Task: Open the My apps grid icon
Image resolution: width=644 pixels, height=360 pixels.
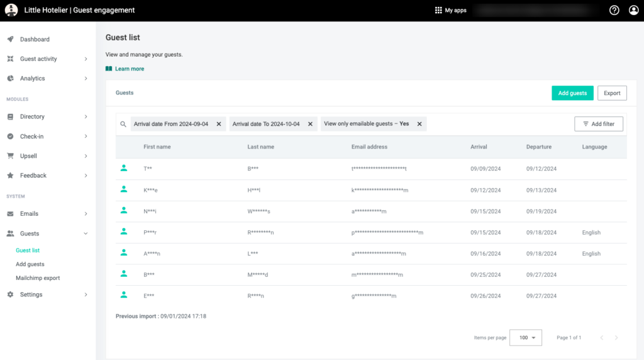Action: point(438,10)
